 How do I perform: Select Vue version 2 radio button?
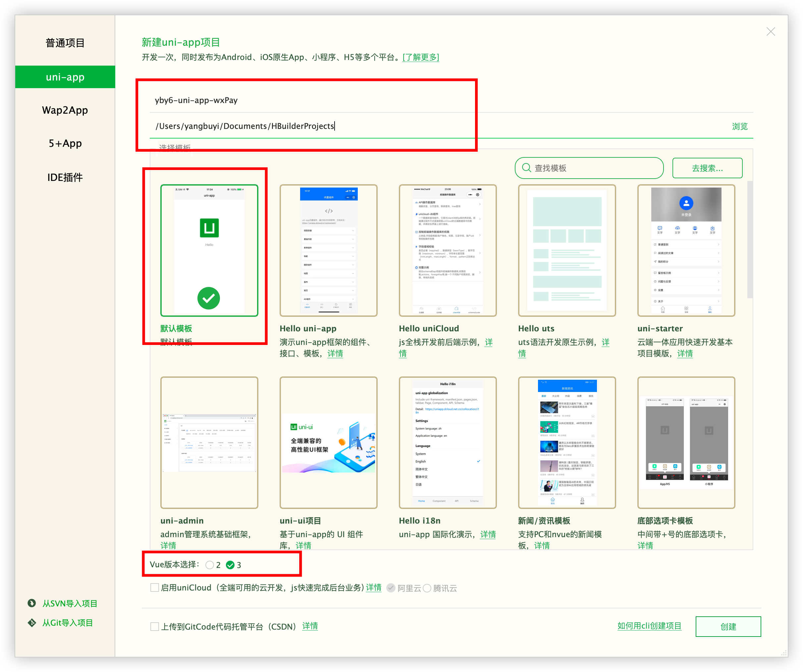(210, 565)
